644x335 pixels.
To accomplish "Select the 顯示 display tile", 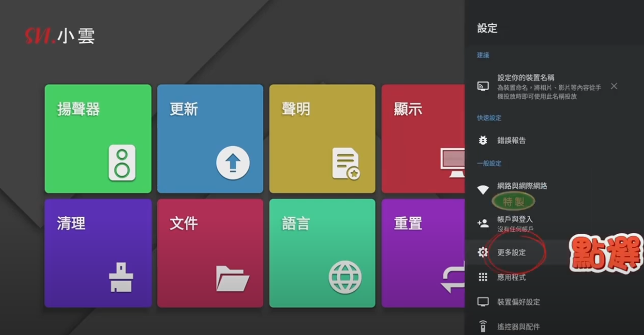I will pos(422,139).
